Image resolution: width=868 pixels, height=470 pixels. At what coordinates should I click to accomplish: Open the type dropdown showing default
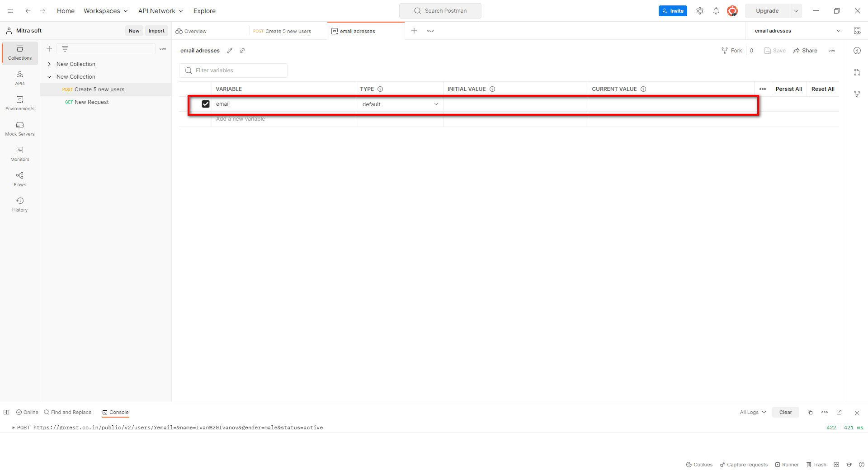[x=400, y=104]
